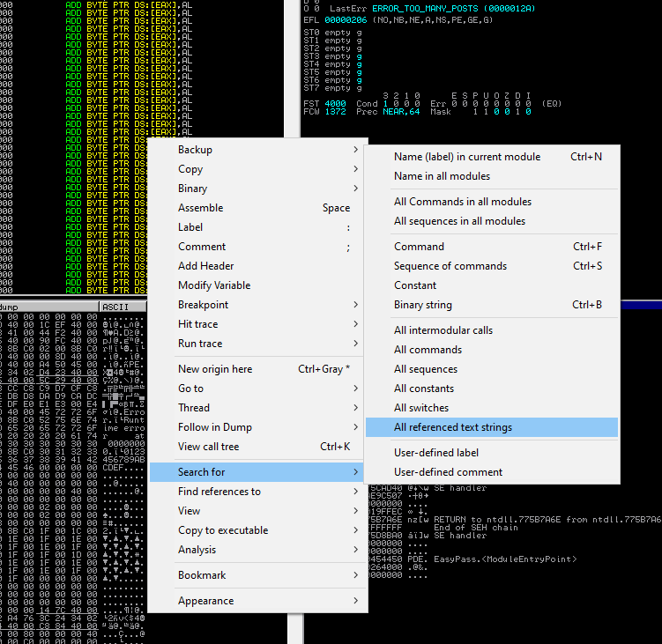
Task: Open the Search for submenu
Action: click(257, 472)
